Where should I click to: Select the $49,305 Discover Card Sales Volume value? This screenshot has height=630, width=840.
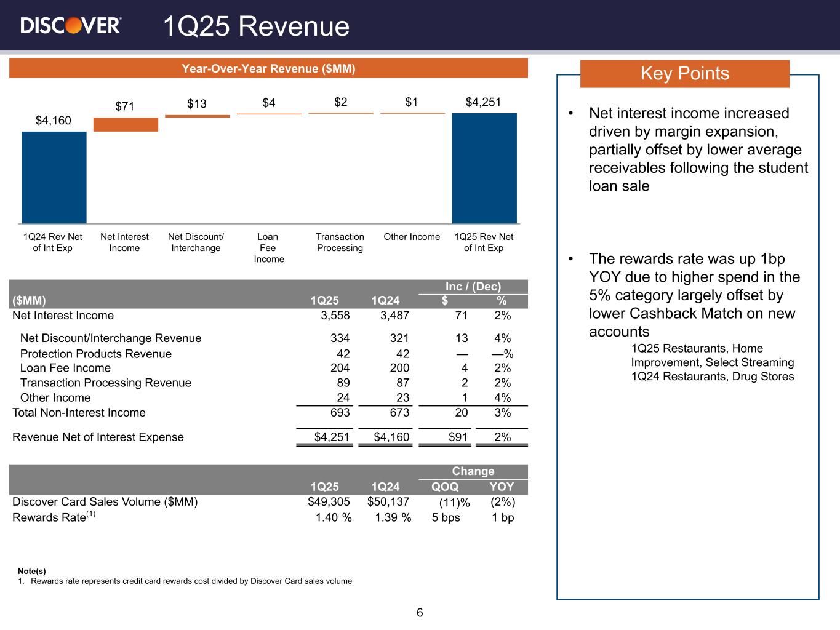click(x=329, y=501)
